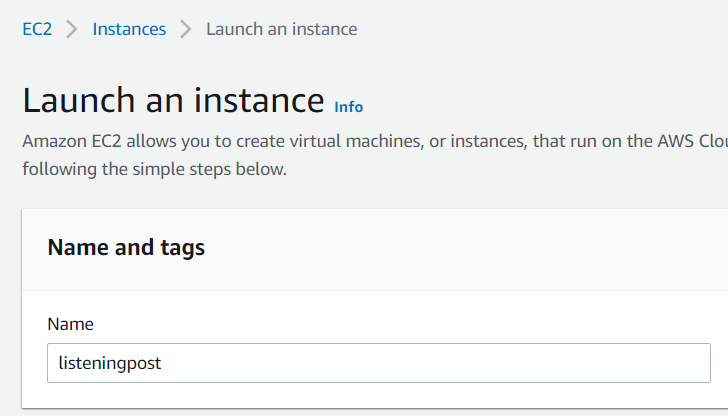728x416 pixels.
Task: Click the 'listeningpost' text in the Name box
Action: [x=109, y=363]
